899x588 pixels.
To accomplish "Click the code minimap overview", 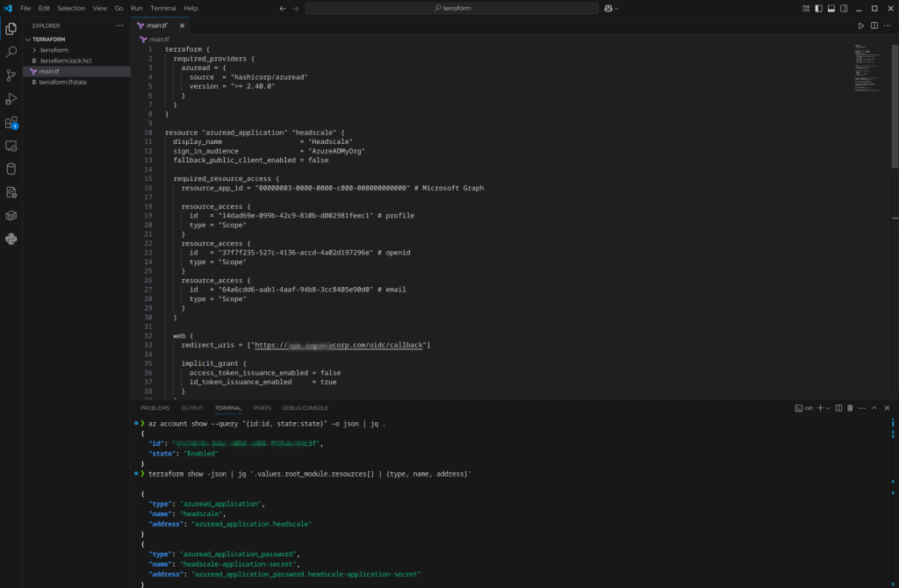I will (867, 68).
